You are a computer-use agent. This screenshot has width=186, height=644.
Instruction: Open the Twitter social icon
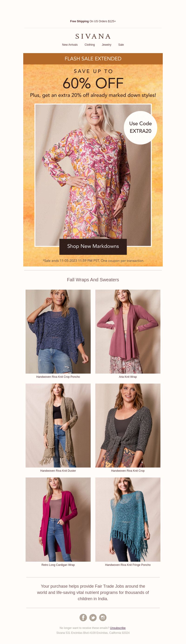coord(93,618)
